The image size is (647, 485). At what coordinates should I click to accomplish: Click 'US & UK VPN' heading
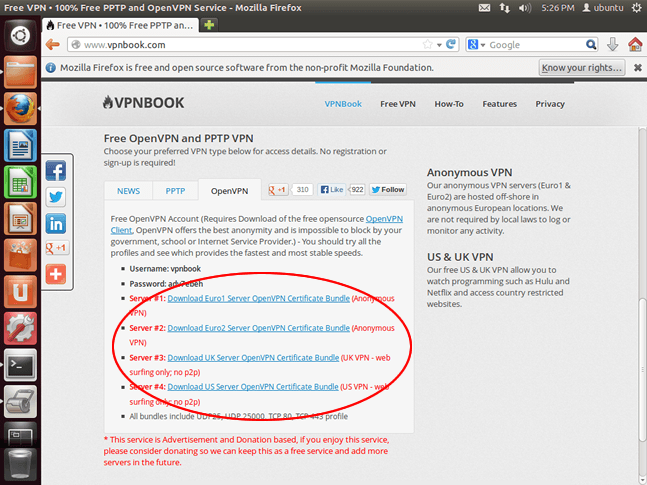coord(460,257)
